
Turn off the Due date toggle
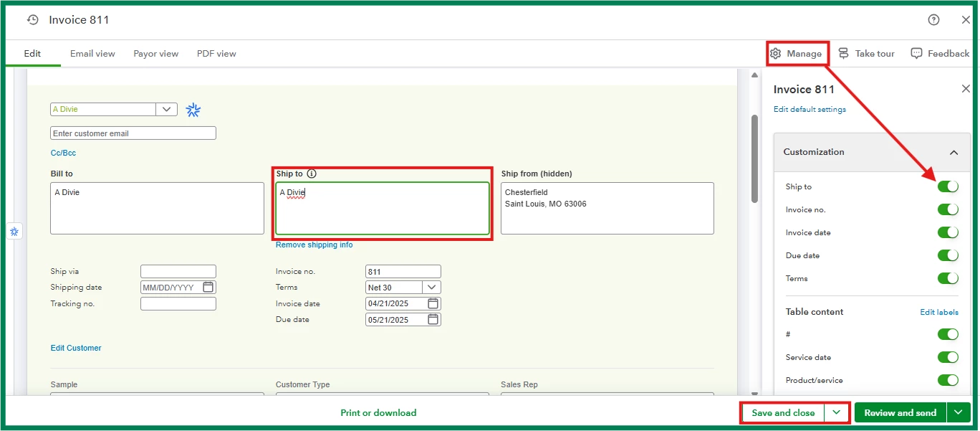pyautogui.click(x=948, y=255)
